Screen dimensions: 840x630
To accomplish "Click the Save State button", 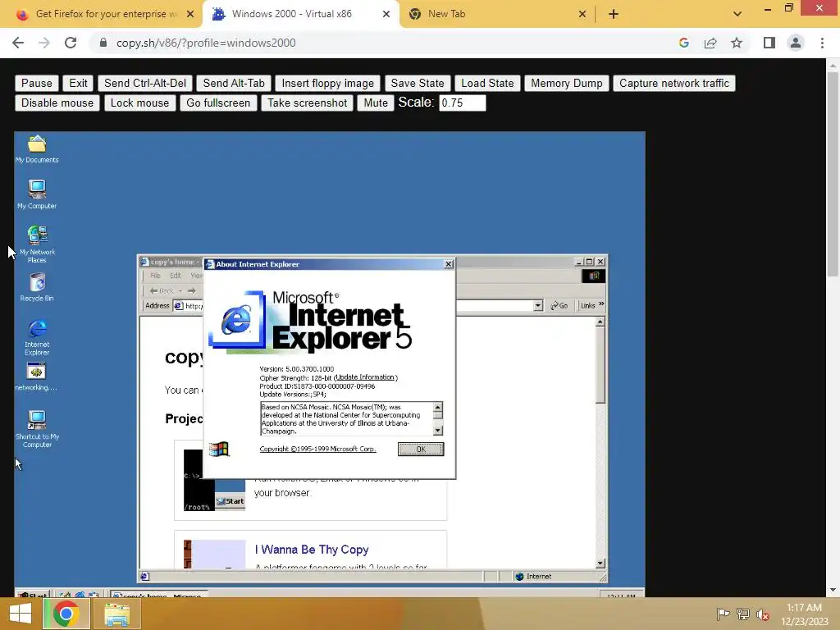I will (418, 83).
